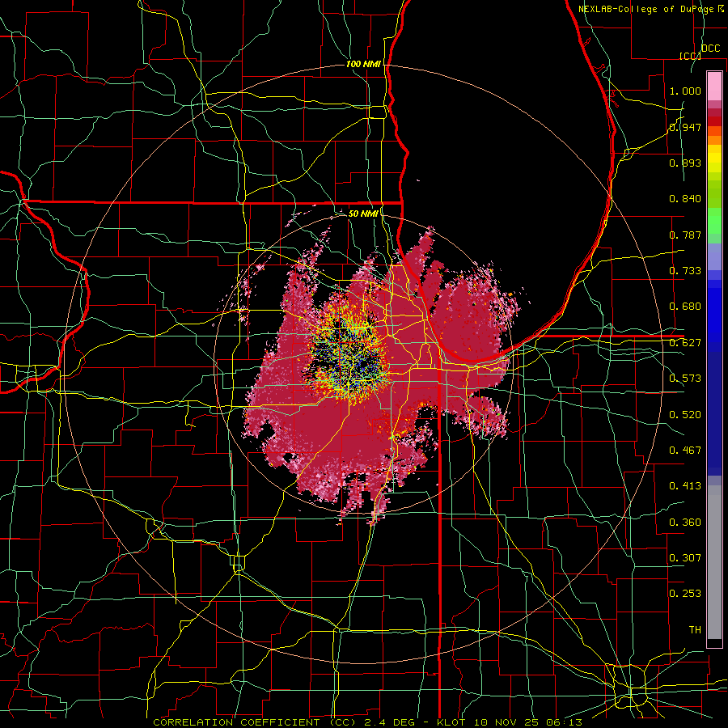This screenshot has height=728, width=728.
Task: Click the [CC] legend header label
Action: (x=690, y=56)
